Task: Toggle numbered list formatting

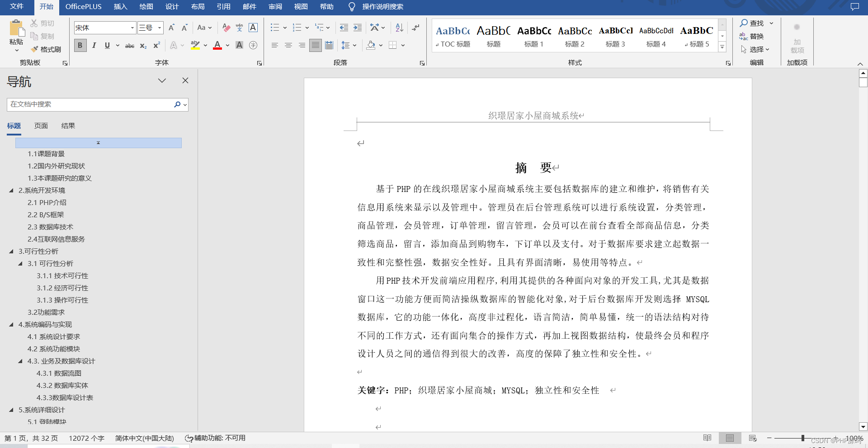Action: click(297, 28)
